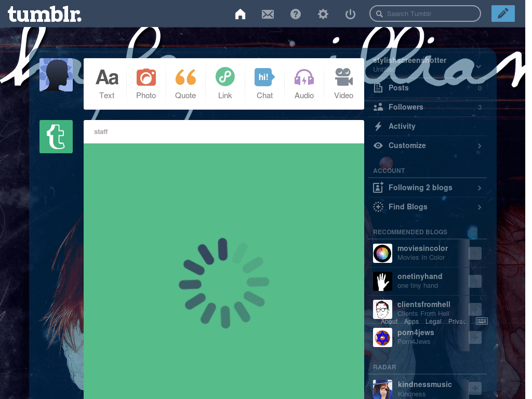Click the Followers people icon
This screenshot has height=399, width=532.
(x=378, y=107)
